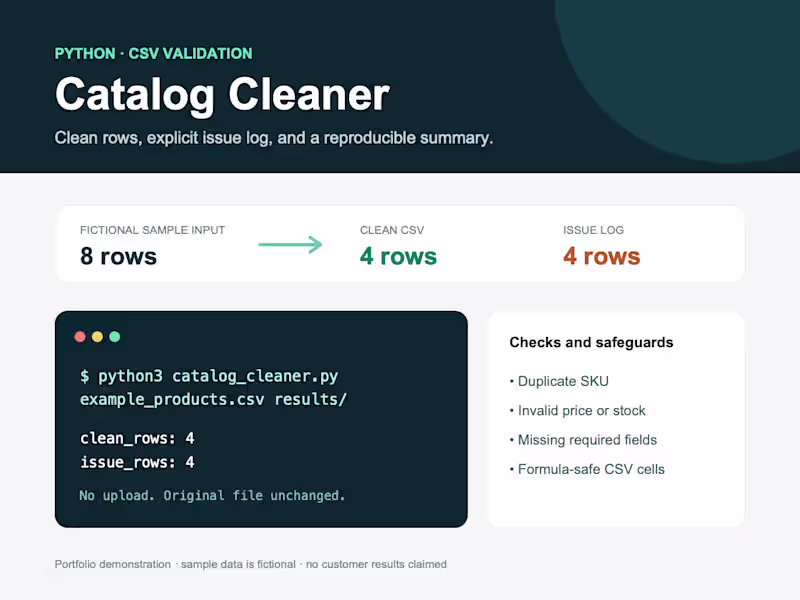The image size is (800, 600).
Task: Click the 'Checks and safeguards' heading
Action: pos(591,342)
